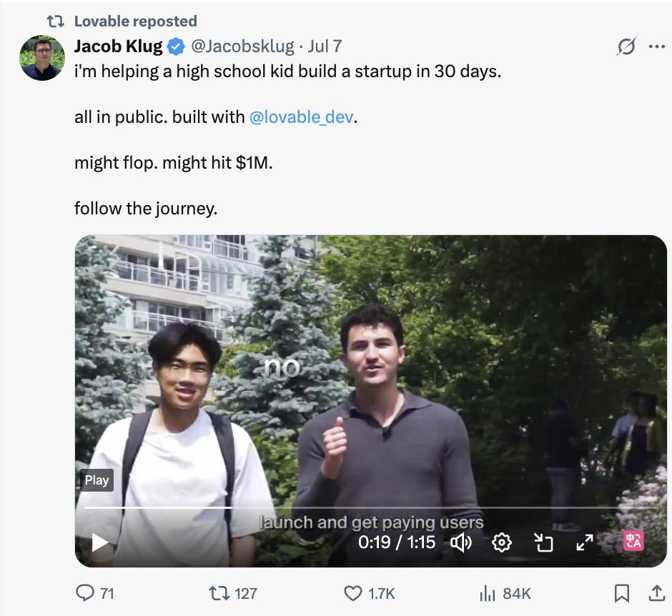Share the post via share icon
The image size is (672, 616).
click(655, 593)
